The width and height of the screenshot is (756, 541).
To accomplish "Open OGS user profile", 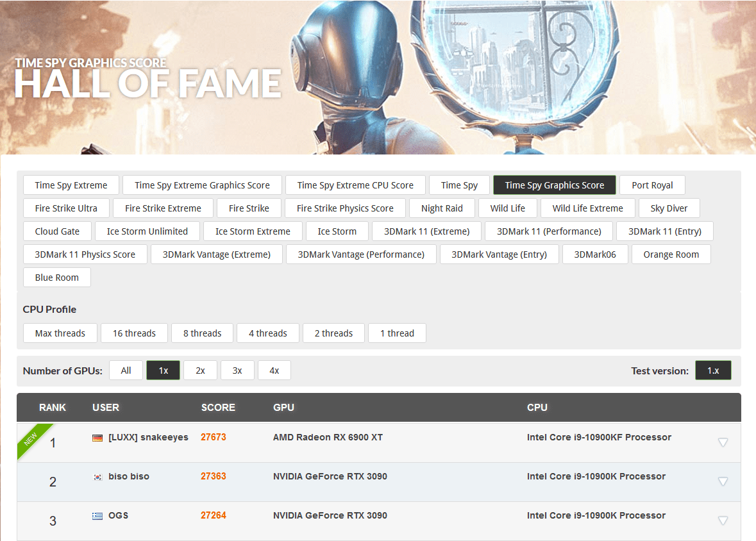I will point(118,515).
